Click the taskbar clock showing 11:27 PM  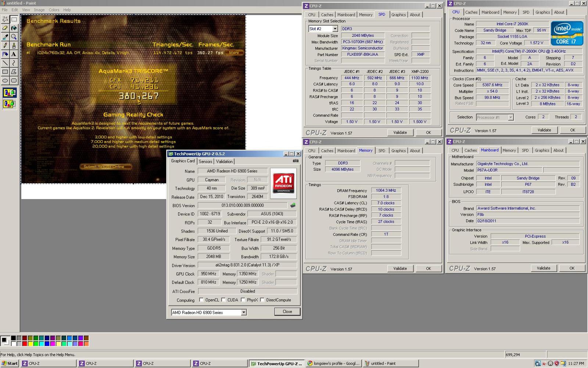pos(576,364)
